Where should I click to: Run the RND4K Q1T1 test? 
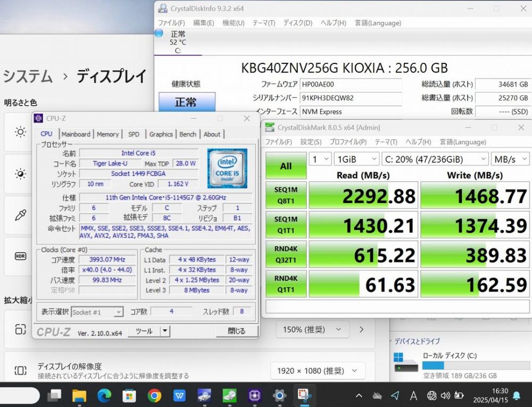pos(286,284)
